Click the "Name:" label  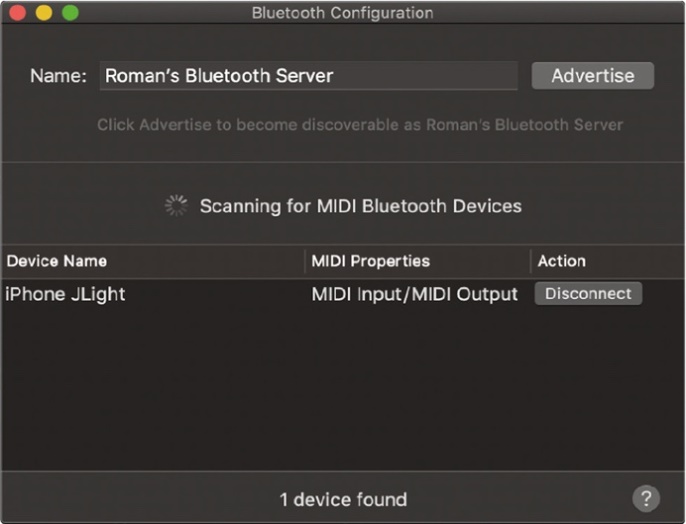click(x=59, y=76)
